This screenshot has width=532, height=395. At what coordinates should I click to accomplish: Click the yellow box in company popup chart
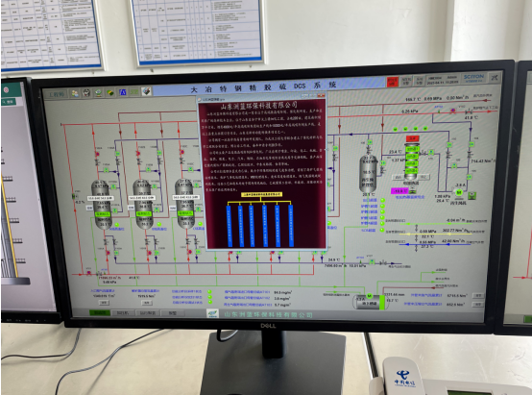tap(261, 194)
